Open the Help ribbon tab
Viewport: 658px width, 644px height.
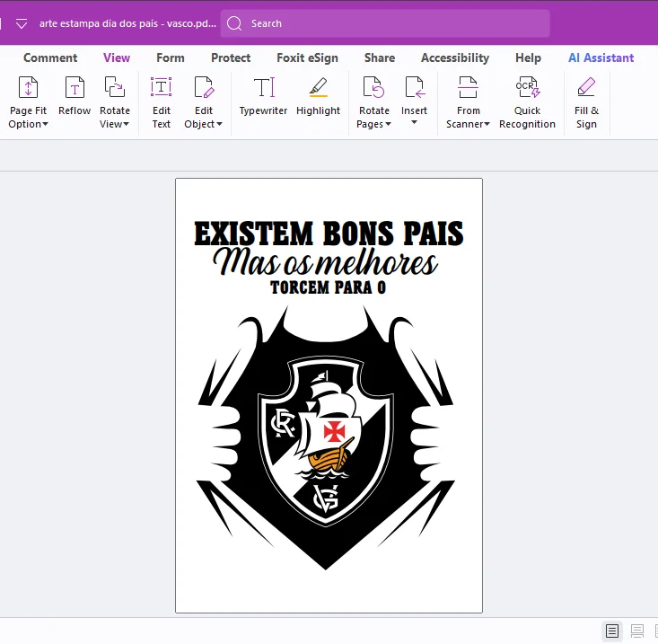tap(528, 58)
